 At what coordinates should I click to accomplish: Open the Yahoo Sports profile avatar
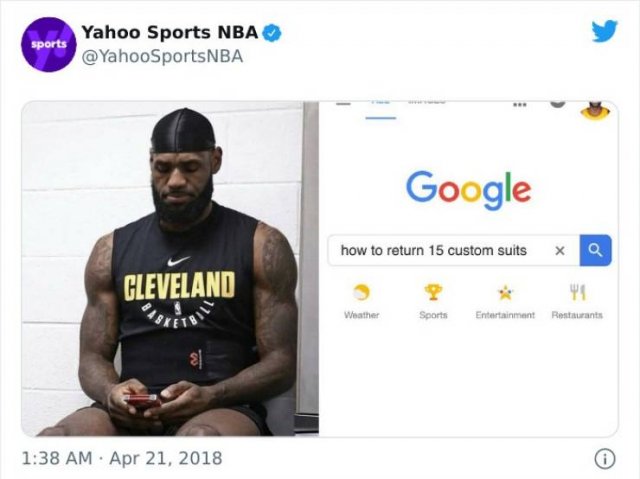coord(49,44)
